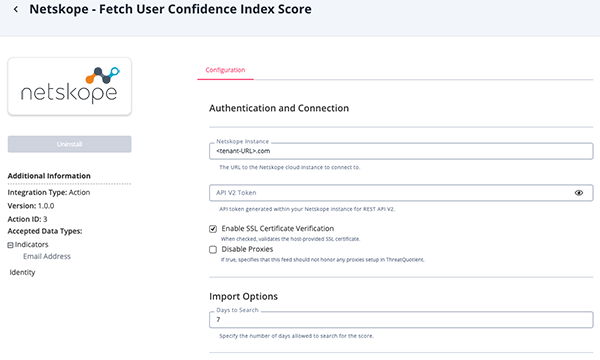Click the Authentication and Connection heading
Viewport: 600px width, 360px height.
pyautogui.click(x=279, y=108)
